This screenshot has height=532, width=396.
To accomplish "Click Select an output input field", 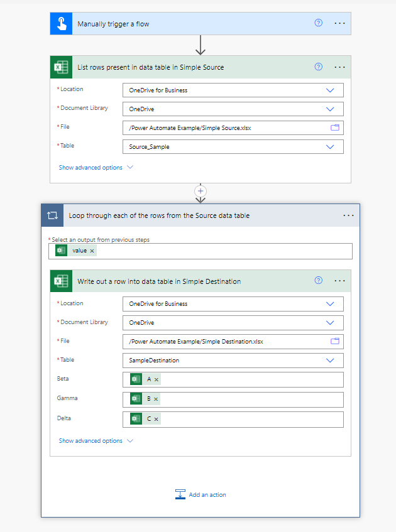I will point(201,251).
